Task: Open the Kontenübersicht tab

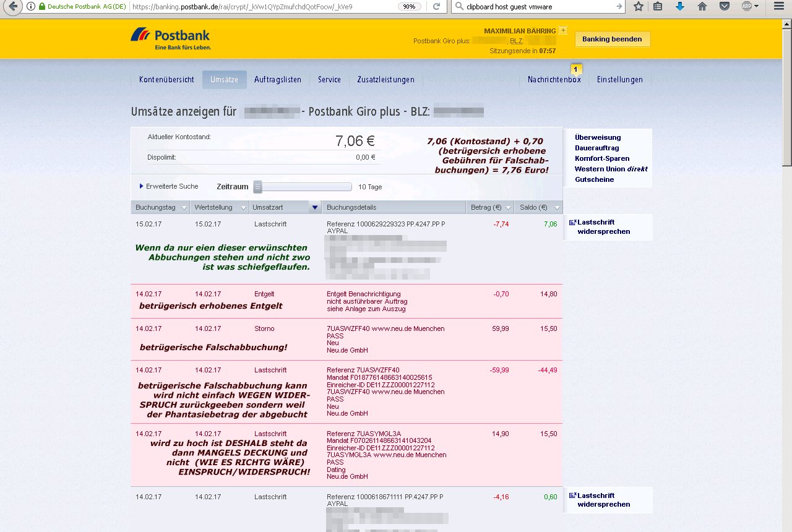Action: click(x=166, y=80)
